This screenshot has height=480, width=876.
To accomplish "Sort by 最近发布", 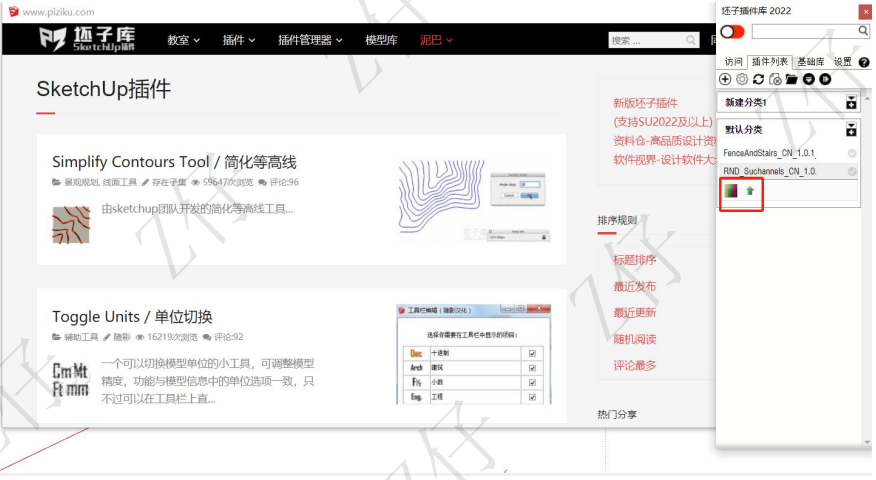I will 635,287.
